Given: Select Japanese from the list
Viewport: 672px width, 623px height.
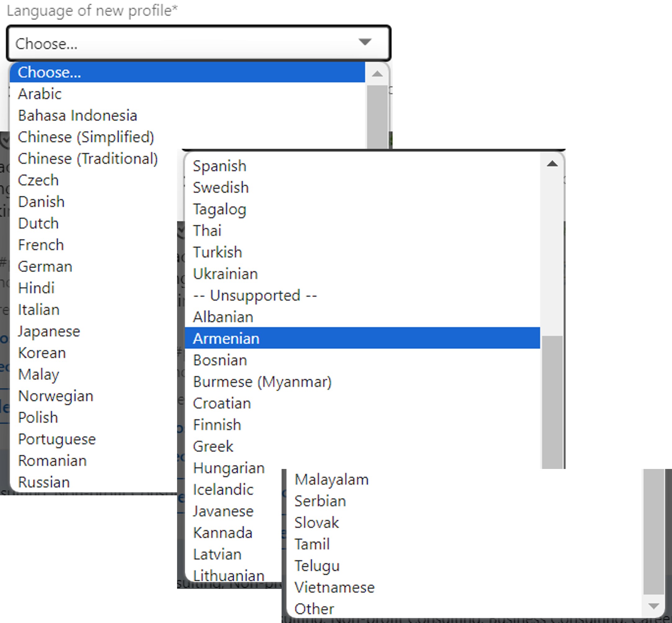Looking at the screenshot, I should (x=49, y=331).
